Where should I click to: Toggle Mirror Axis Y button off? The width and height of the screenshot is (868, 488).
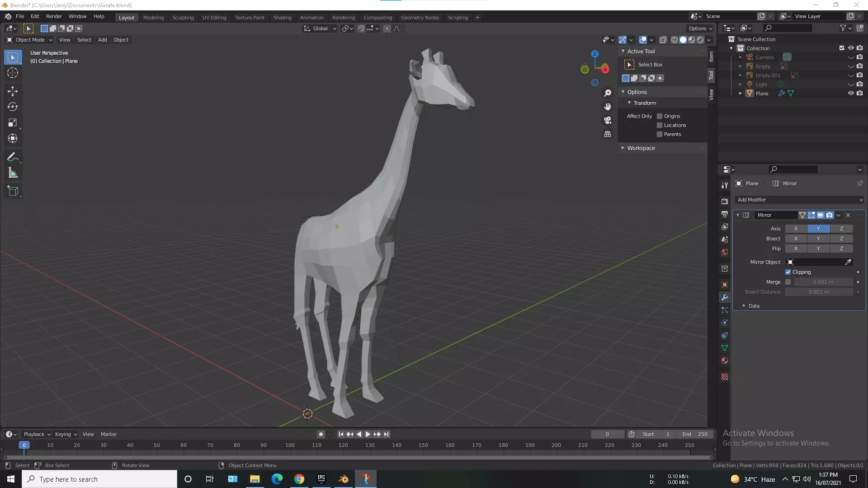[819, 229]
